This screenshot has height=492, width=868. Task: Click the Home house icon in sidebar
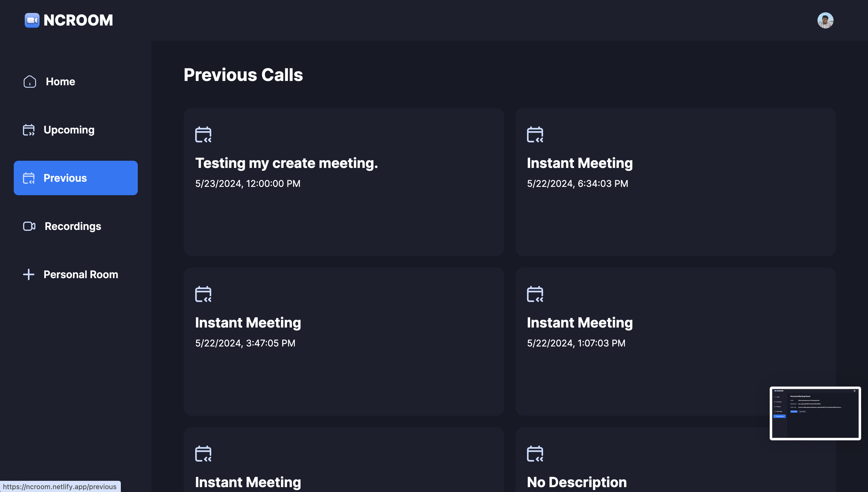coord(29,82)
